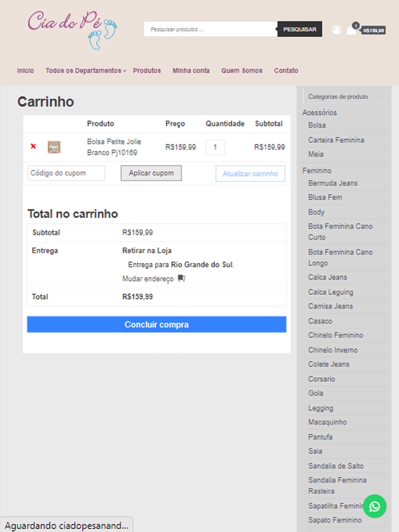Click Atualizar carrinho button
Viewport: 399px width, 532px height.
point(250,173)
